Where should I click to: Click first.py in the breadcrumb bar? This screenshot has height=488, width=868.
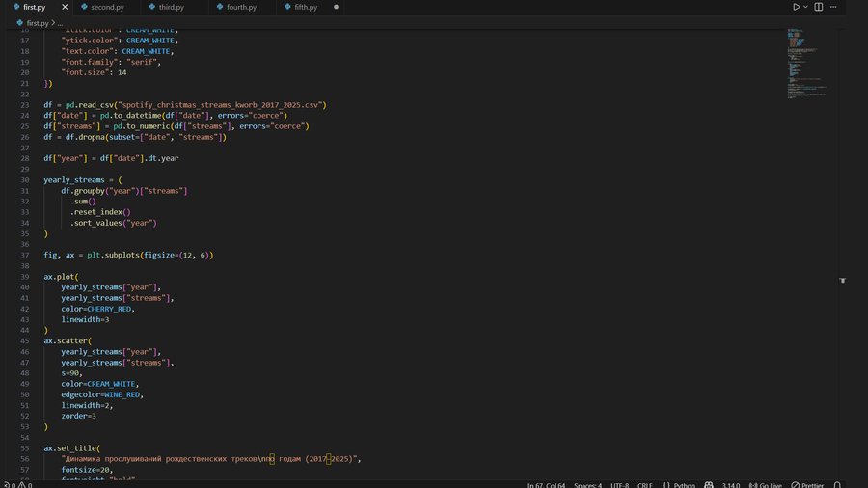click(37, 22)
